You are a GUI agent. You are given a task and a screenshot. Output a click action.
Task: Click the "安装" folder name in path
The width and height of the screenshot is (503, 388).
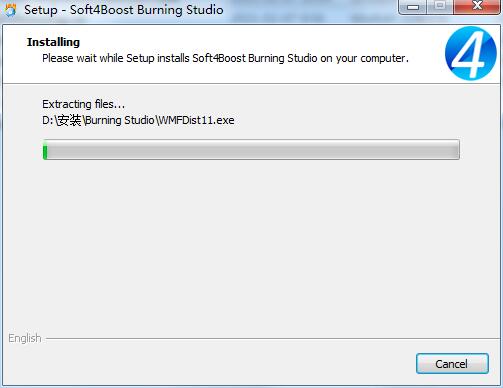[69, 120]
